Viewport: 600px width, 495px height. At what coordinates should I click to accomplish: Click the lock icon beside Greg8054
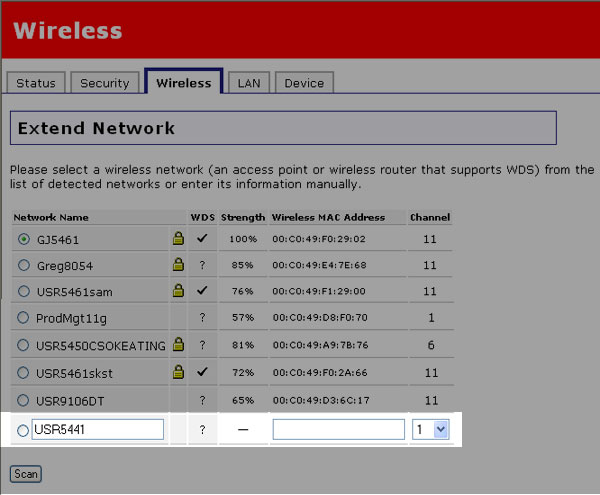[x=178, y=264]
